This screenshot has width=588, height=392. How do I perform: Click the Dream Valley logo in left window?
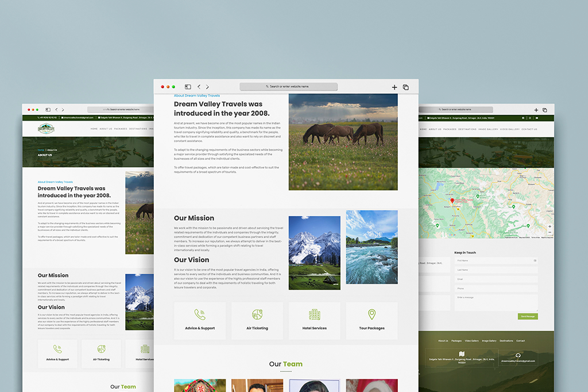pyautogui.click(x=46, y=129)
